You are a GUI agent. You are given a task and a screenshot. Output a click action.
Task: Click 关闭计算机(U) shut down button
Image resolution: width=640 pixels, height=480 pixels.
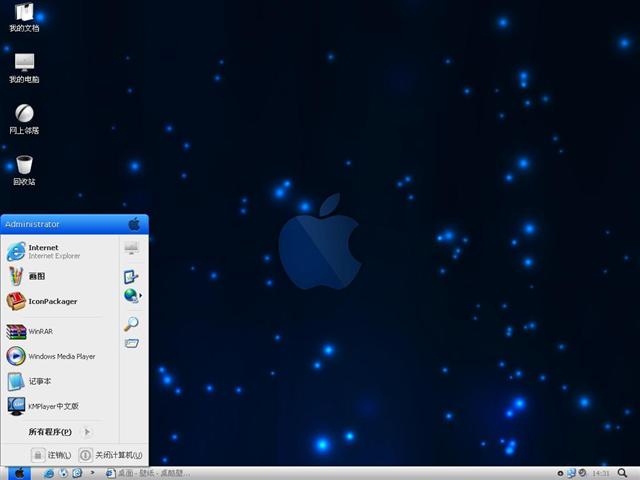pos(111,455)
